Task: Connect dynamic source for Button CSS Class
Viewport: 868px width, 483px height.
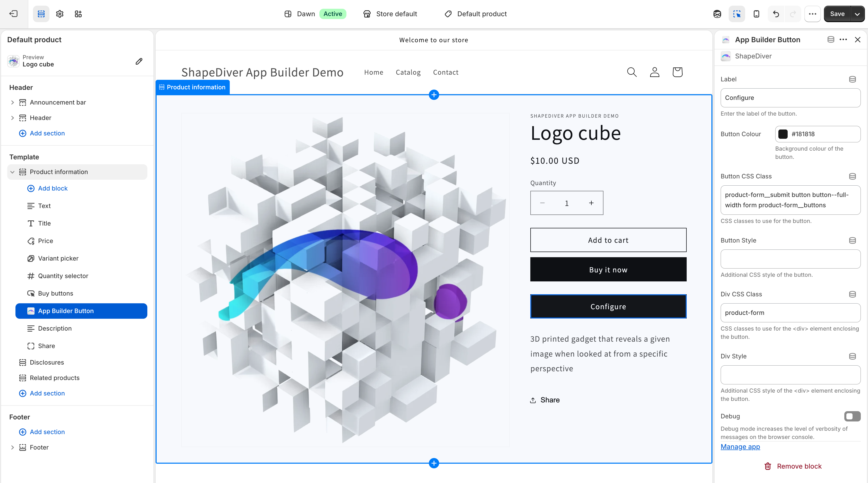Action: click(853, 176)
